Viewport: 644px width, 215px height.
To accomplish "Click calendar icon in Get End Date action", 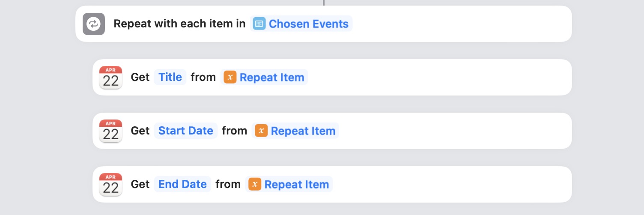I will click(x=110, y=185).
